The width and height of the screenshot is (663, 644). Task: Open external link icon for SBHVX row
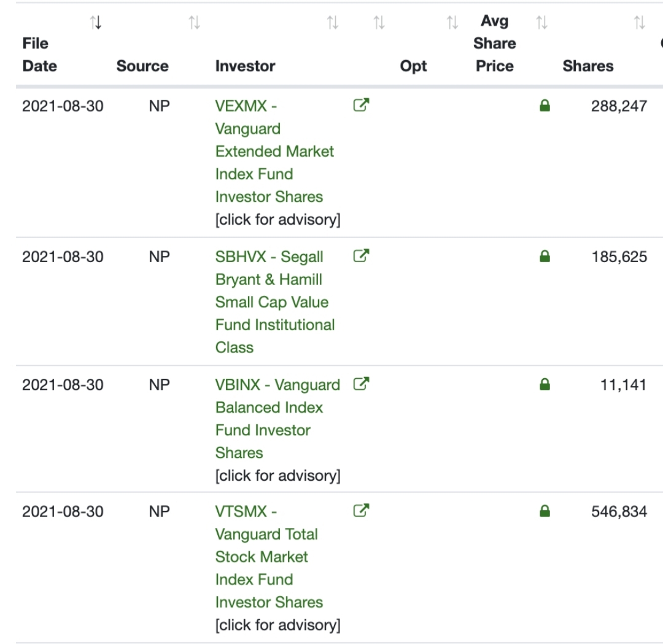[x=361, y=255]
